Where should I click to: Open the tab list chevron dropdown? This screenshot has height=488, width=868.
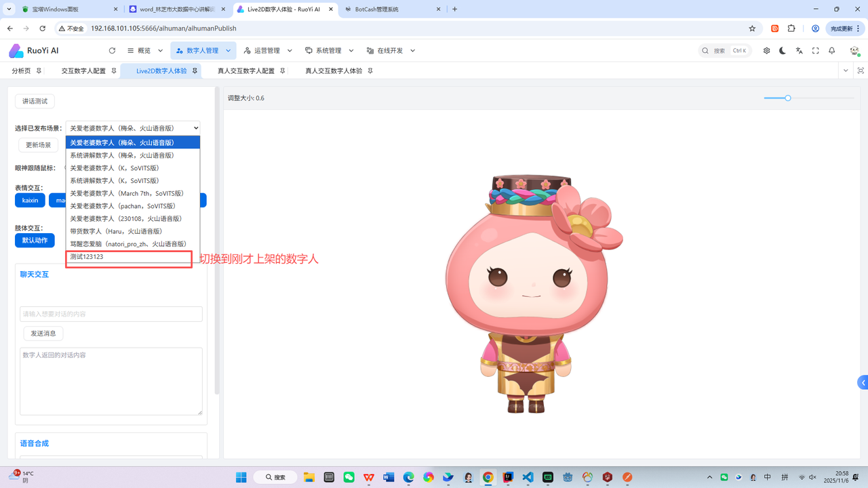845,70
